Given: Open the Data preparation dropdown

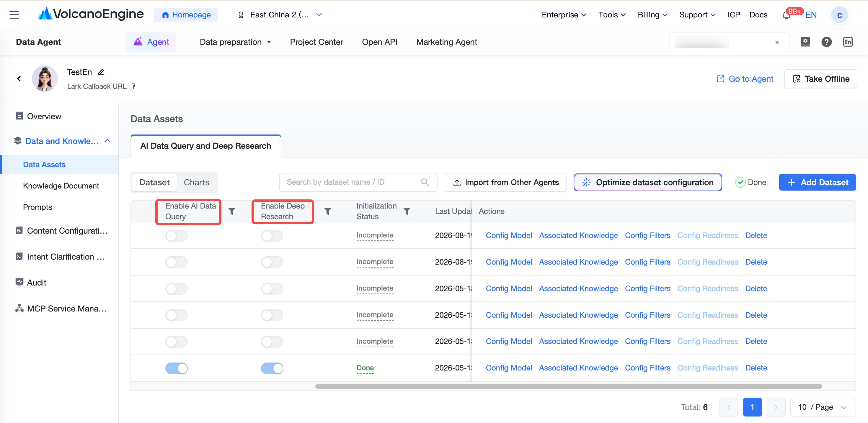Looking at the screenshot, I should 235,42.
